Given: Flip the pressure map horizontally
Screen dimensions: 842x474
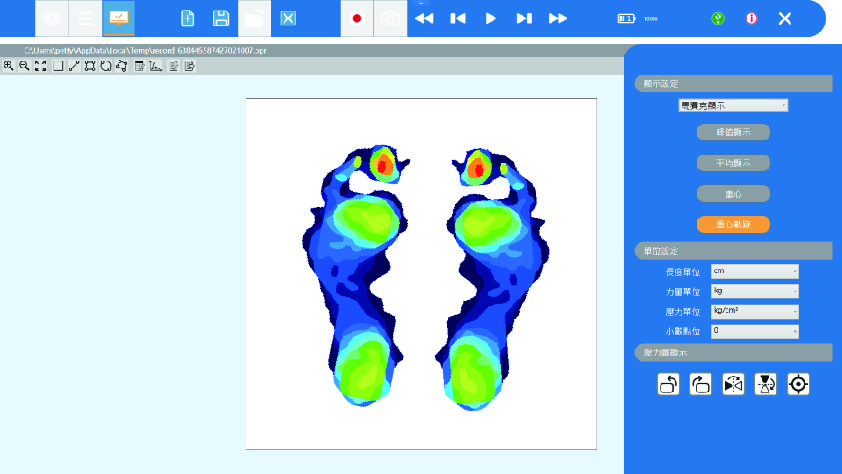Looking at the screenshot, I should (733, 384).
